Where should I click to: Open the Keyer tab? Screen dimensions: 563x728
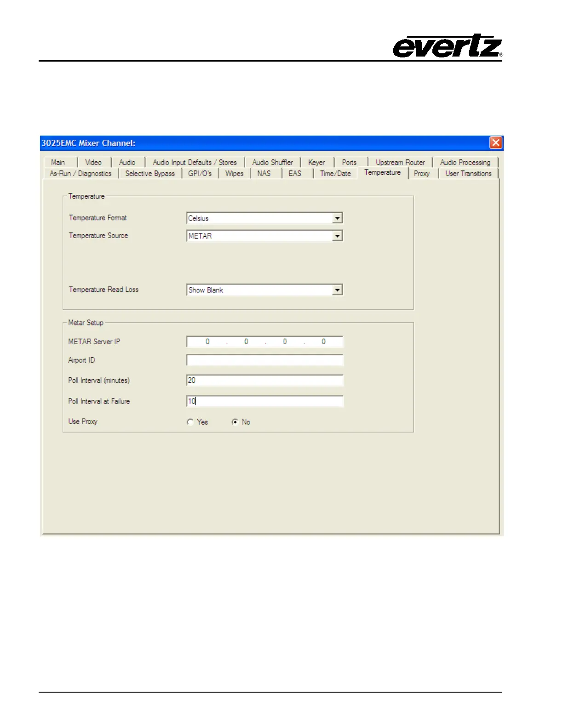click(316, 162)
